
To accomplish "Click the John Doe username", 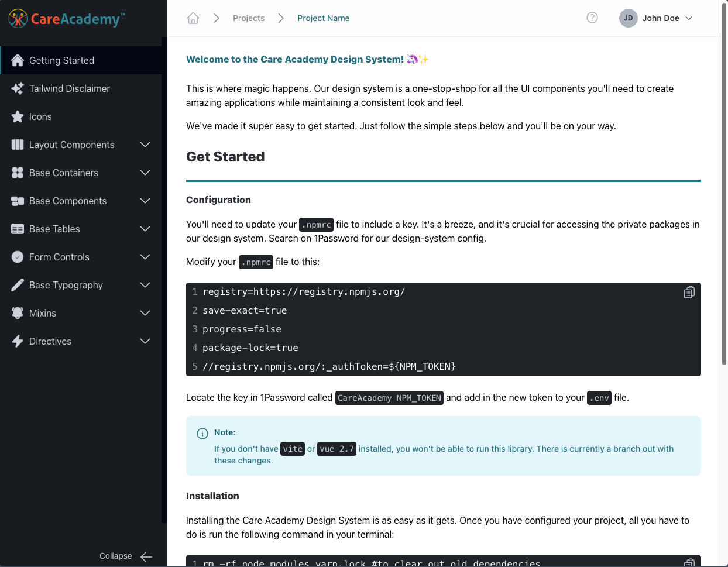I will [661, 18].
